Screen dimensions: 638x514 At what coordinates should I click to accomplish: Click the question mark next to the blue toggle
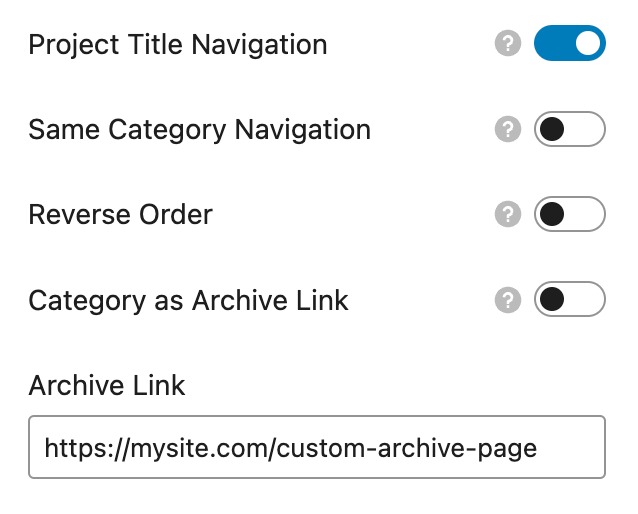(508, 45)
